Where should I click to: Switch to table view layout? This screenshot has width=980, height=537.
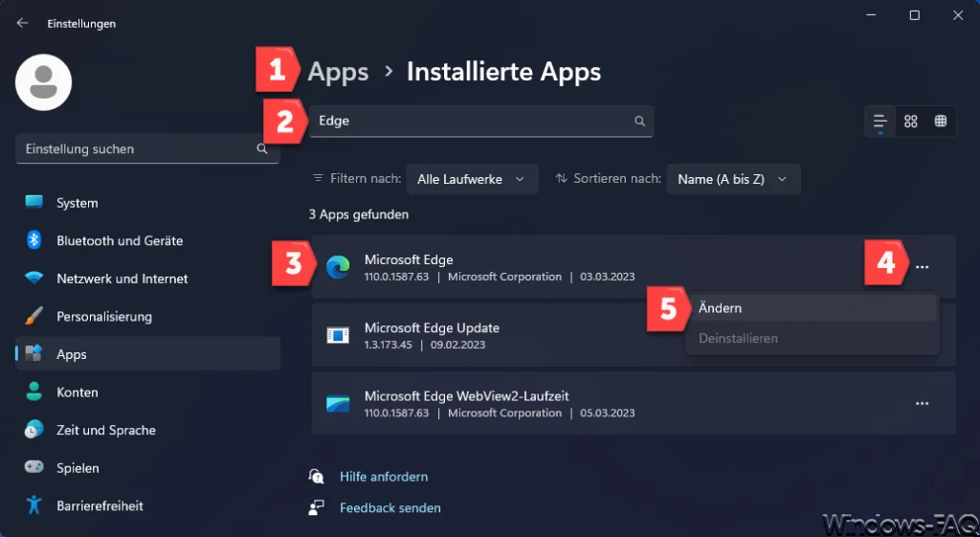(941, 122)
